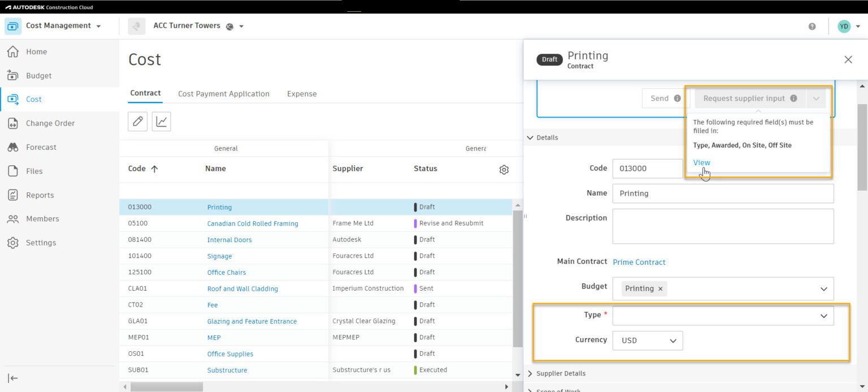Open the ACC Turner Towers project dropdown

(x=242, y=27)
